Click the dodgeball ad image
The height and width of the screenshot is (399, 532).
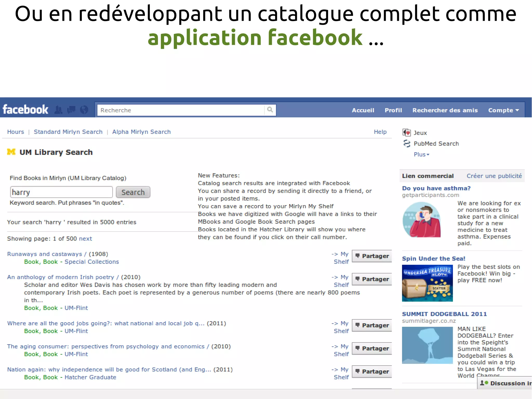pos(427,345)
